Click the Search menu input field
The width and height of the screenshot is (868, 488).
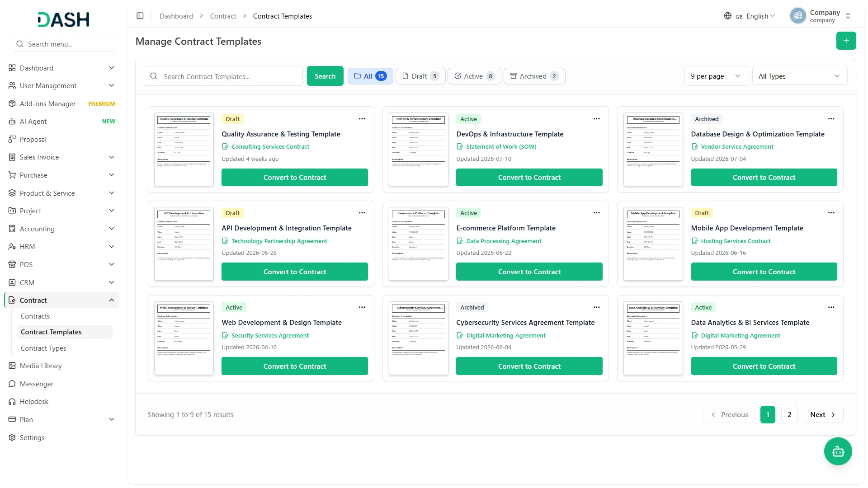63,44
